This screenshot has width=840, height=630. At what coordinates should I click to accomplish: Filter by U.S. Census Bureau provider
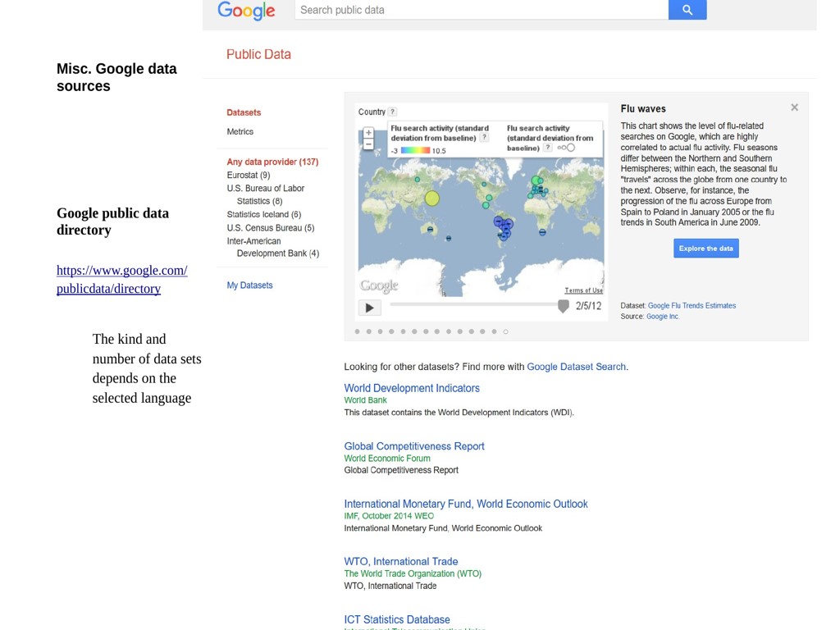pos(270,228)
